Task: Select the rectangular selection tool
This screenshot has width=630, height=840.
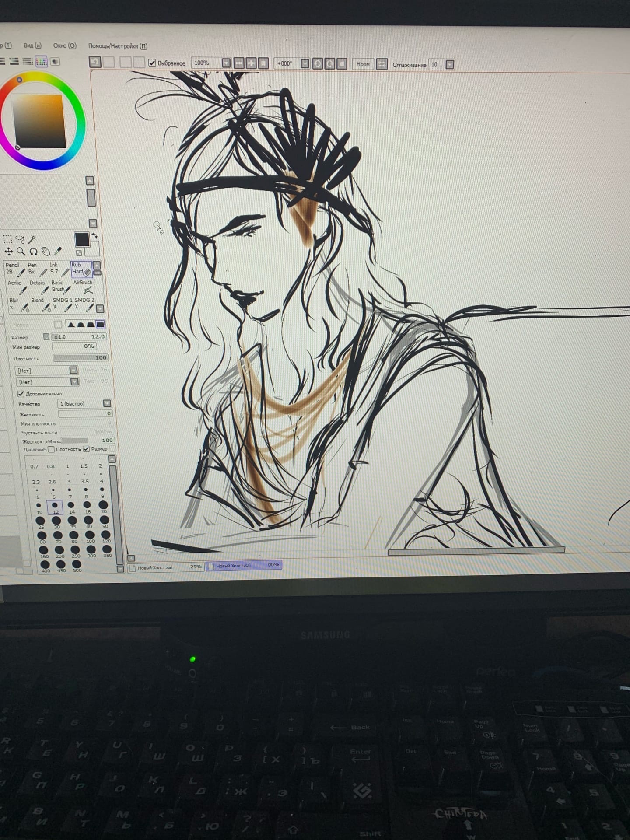Action: pyautogui.click(x=8, y=239)
